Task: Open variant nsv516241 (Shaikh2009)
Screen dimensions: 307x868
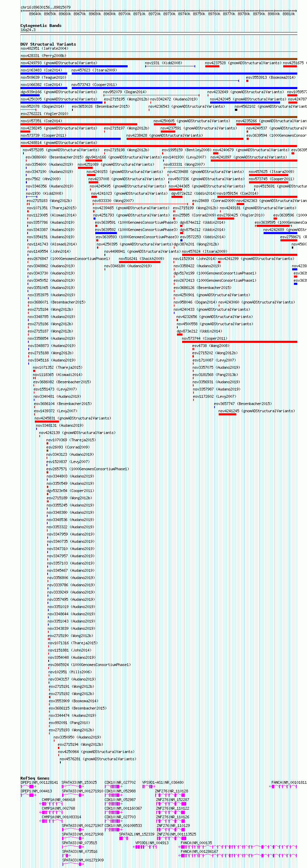Action: [x=142, y=259]
